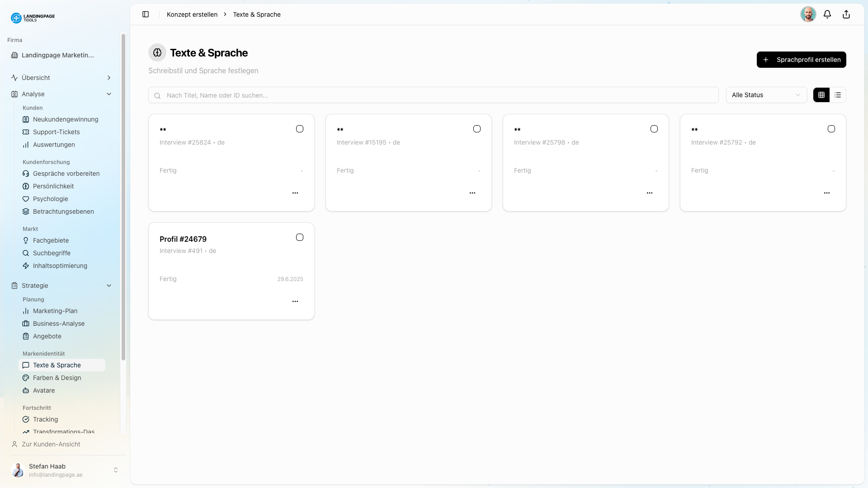Screen dimensions: 868x488
Task: Toggle the sidebar collapse icon
Action: point(146,14)
